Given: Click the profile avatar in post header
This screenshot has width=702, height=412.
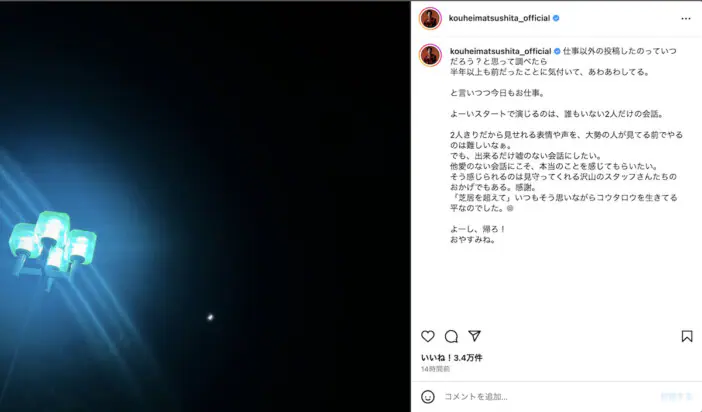Looking at the screenshot, I should (430, 18).
